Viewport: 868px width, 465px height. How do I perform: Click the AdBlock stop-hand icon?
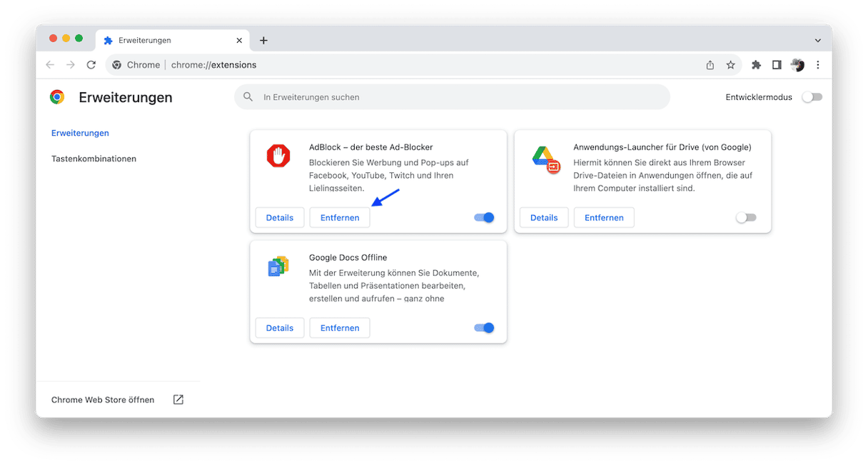tap(278, 156)
